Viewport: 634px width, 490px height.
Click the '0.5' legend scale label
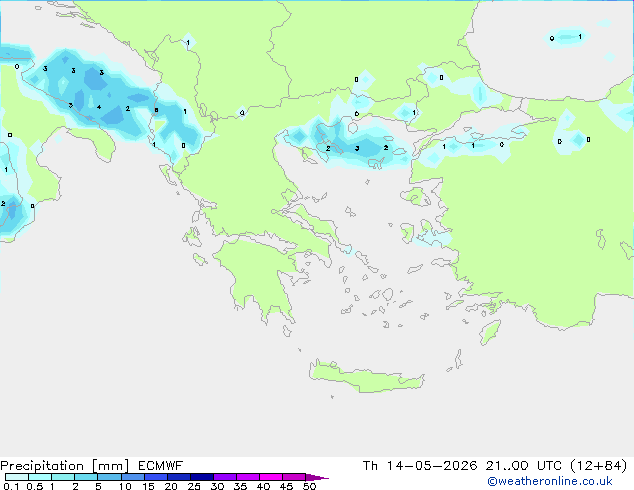[x=35, y=486]
